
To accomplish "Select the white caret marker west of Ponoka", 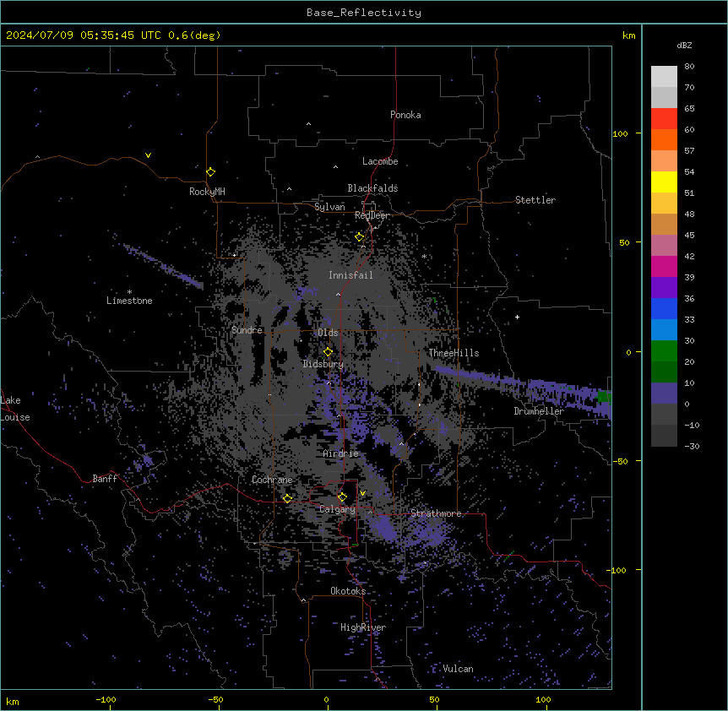I will click(309, 124).
